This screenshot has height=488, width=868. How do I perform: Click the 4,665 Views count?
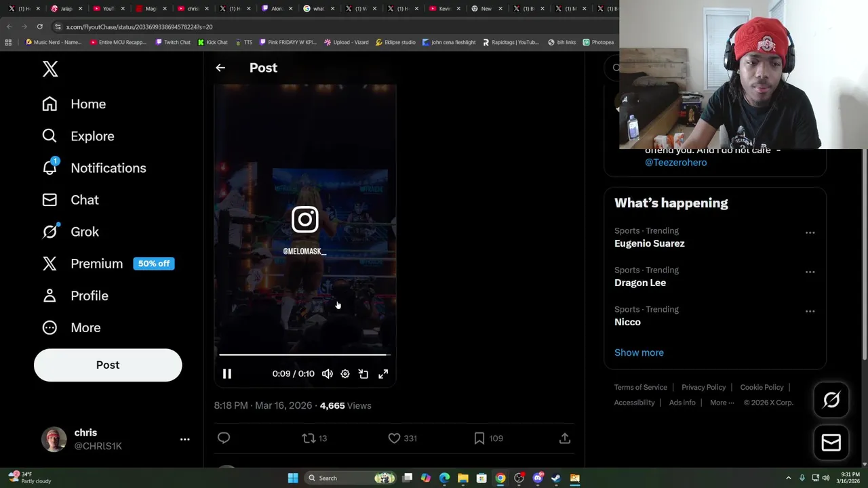(x=345, y=405)
